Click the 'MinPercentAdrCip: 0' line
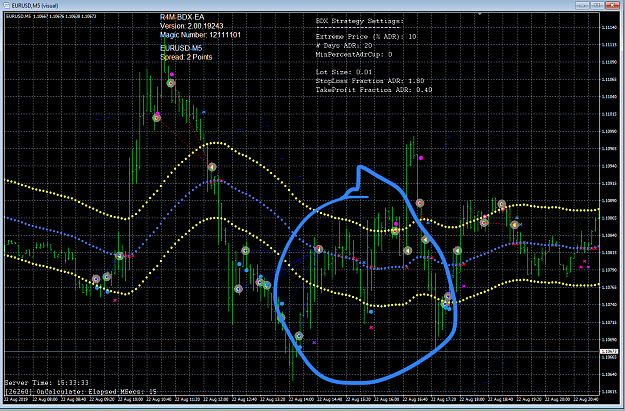 point(354,54)
